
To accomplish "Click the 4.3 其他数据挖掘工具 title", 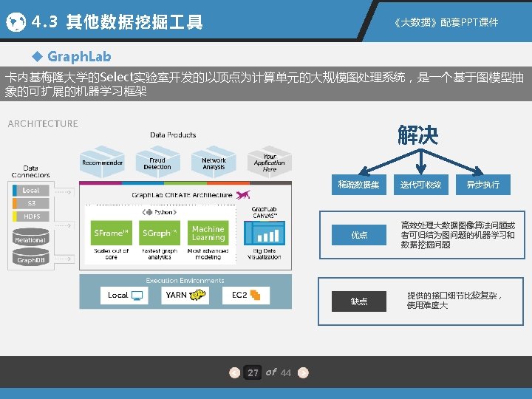I will 117,22.
